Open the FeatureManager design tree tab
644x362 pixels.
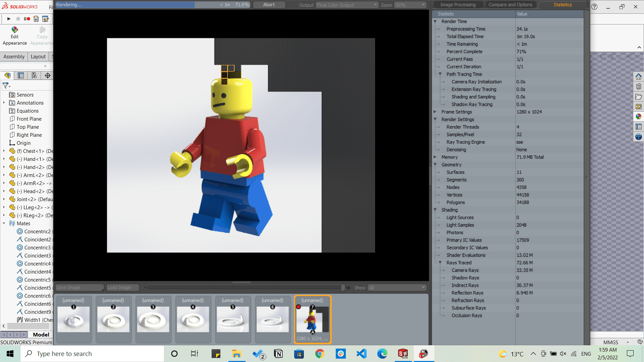coord(7,75)
